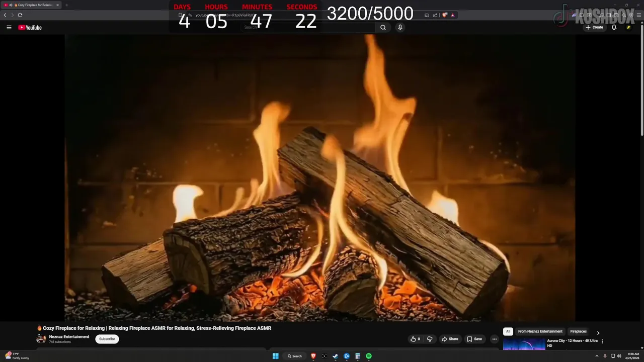Open the YouTube account avatar menu
644x362 pixels.
coord(628,28)
